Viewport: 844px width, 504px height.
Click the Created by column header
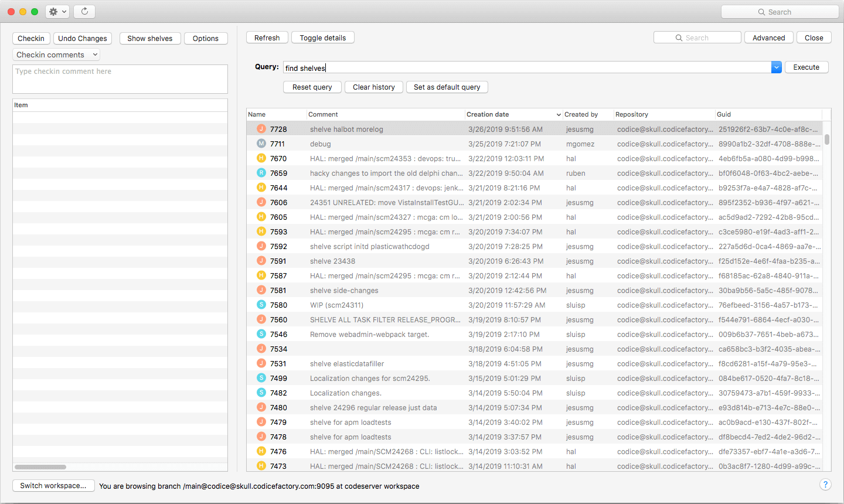(x=588, y=114)
